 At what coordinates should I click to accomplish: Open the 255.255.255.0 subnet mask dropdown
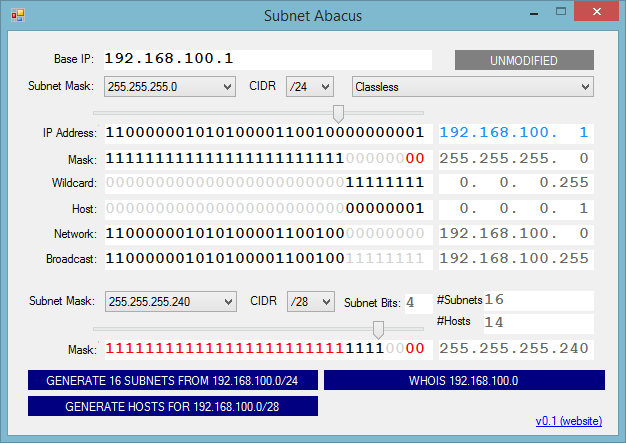[x=170, y=87]
